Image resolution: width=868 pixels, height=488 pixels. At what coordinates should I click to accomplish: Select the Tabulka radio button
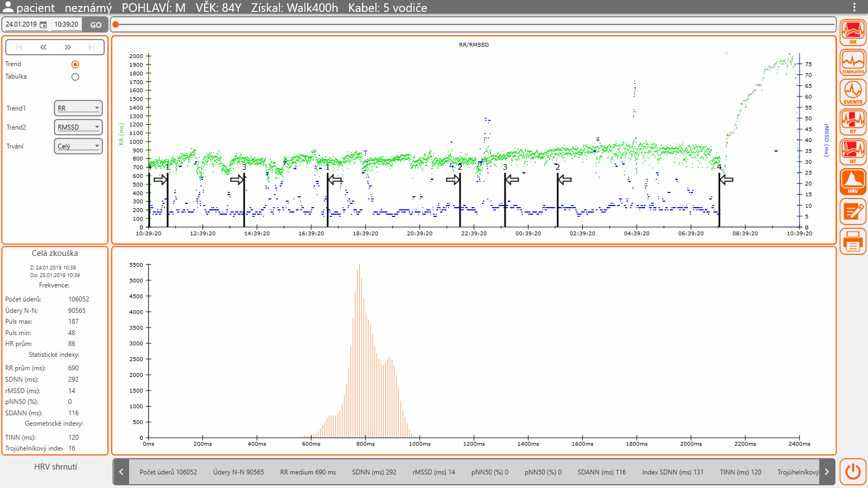pos(75,77)
